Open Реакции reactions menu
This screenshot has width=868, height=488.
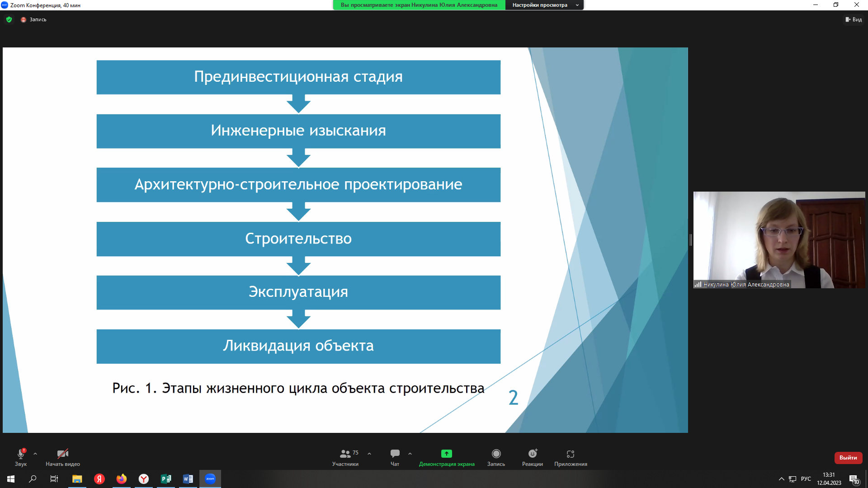(533, 457)
